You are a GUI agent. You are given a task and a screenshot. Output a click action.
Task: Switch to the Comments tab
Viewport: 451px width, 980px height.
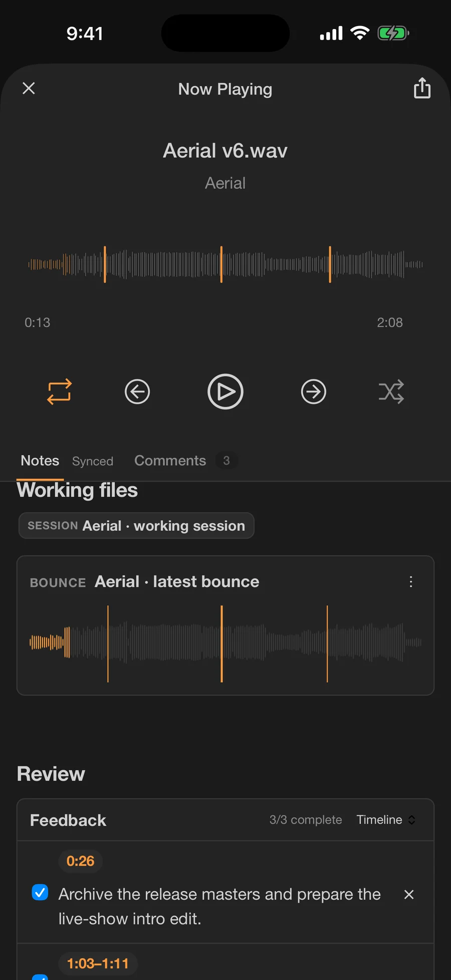[x=170, y=461]
